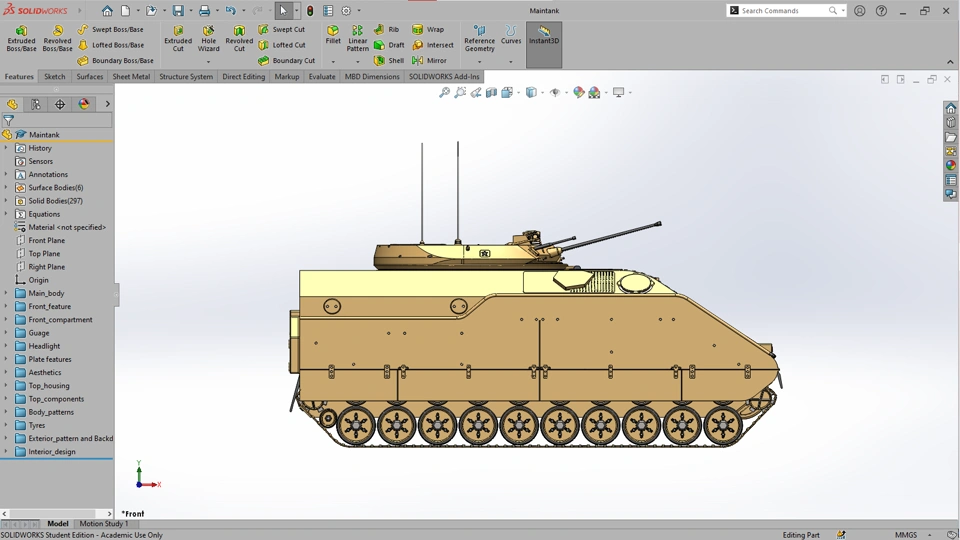Click the Shell tool

(389, 61)
